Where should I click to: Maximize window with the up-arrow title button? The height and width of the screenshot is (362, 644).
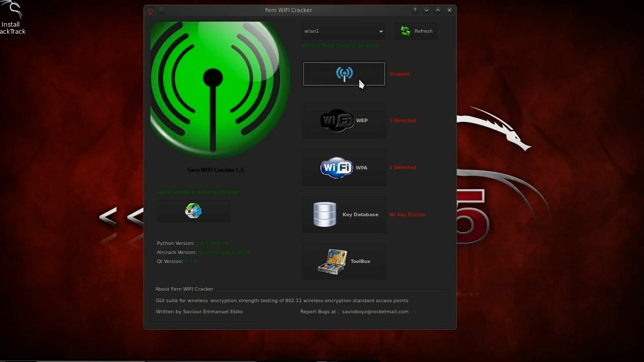click(x=438, y=10)
